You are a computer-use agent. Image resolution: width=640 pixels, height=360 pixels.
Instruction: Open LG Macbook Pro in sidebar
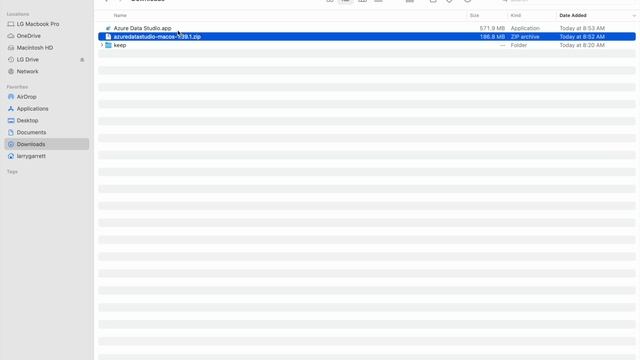coord(38,24)
